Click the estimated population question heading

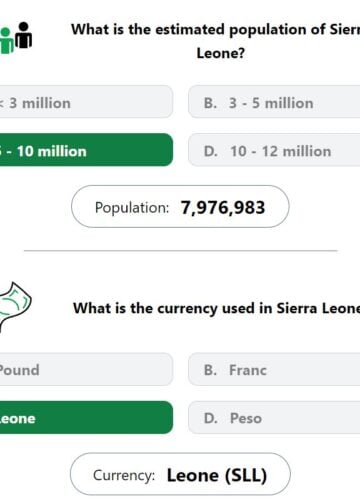coord(216,41)
